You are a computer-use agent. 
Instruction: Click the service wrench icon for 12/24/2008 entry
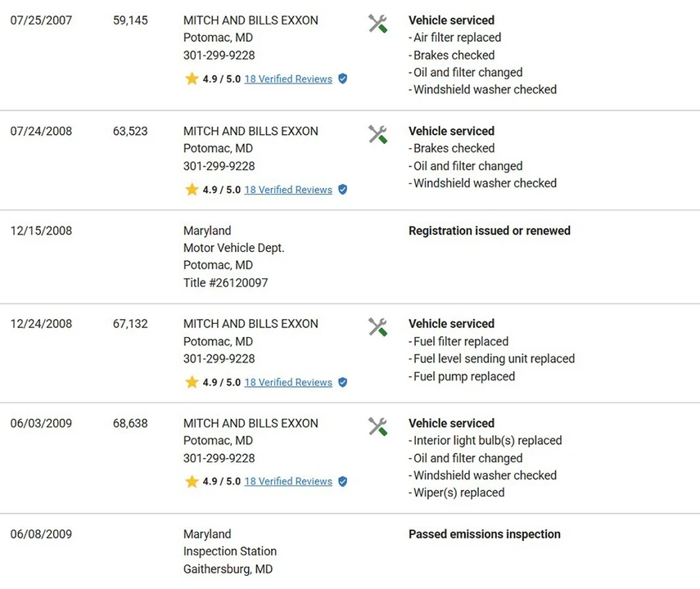(377, 327)
